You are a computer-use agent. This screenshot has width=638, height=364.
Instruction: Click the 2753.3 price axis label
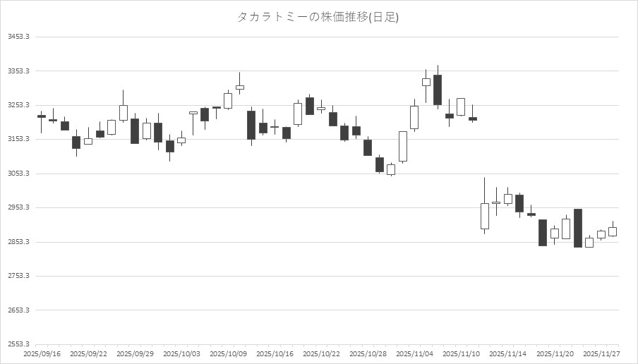pos(18,276)
